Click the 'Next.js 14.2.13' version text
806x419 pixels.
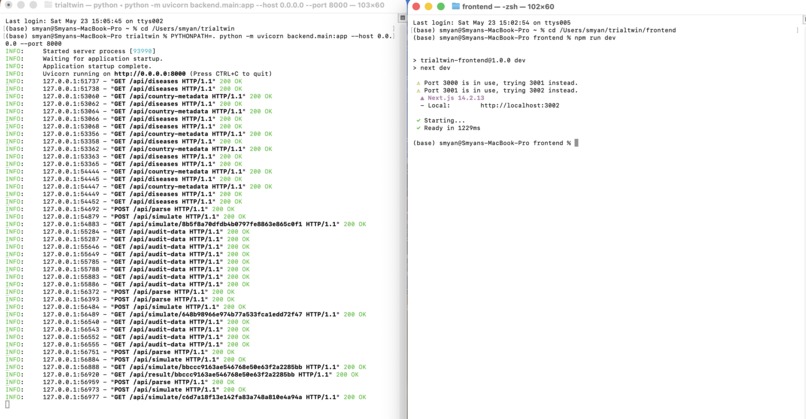456,98
